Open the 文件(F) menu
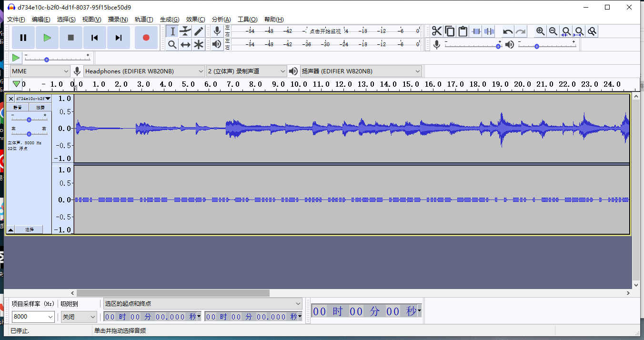644x340 pixels. point(16,20)
